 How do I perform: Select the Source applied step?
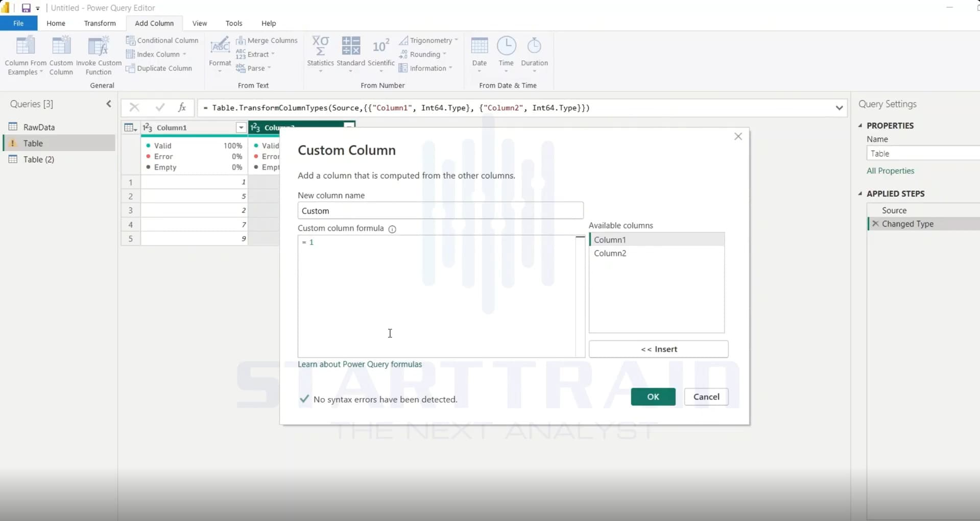(x=923, y=210)
